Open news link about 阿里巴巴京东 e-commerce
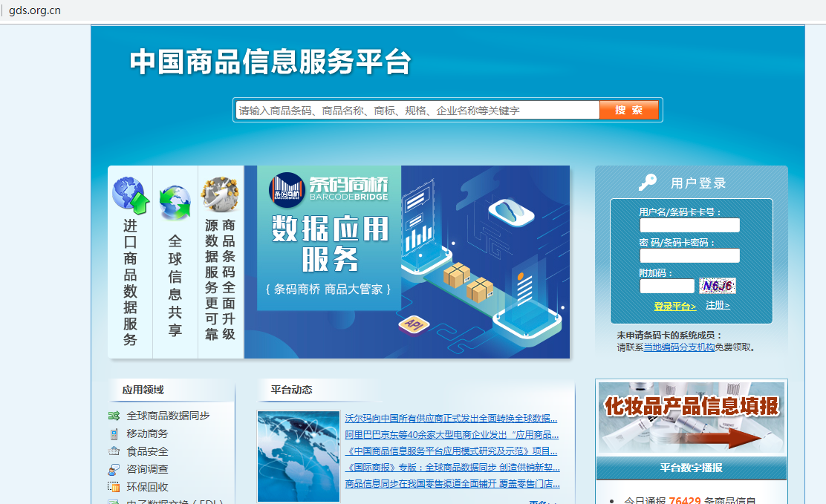The image size is (826, 504). pyautogui.click(x=452, y=435)
